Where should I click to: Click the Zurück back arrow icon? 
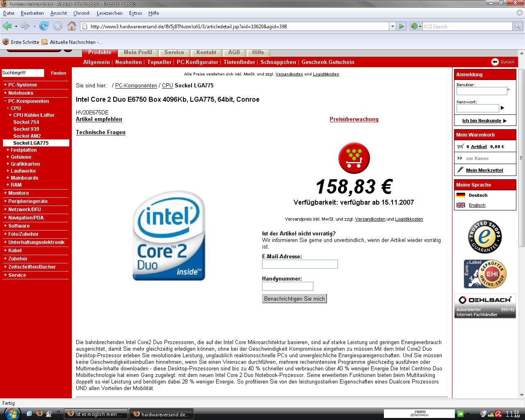(x=495, y=62)
